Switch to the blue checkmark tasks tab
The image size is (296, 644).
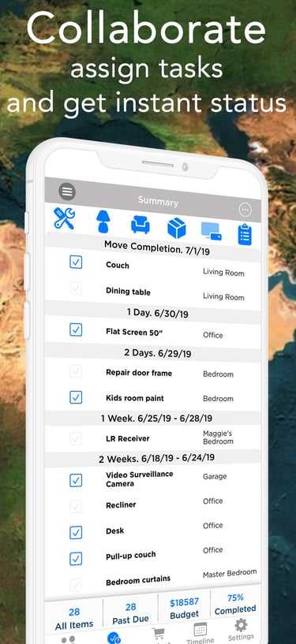114,638
